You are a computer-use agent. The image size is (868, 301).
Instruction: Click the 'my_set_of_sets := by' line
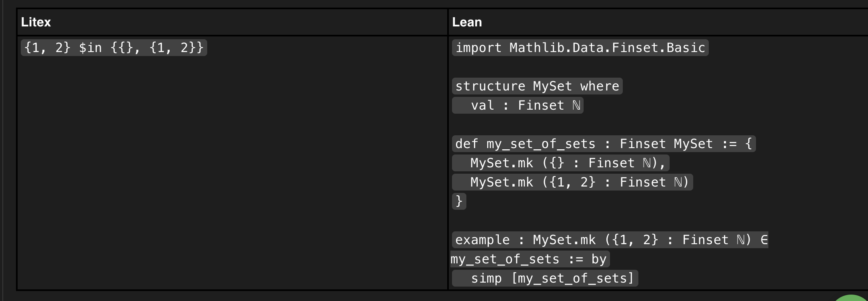(530, 259)
